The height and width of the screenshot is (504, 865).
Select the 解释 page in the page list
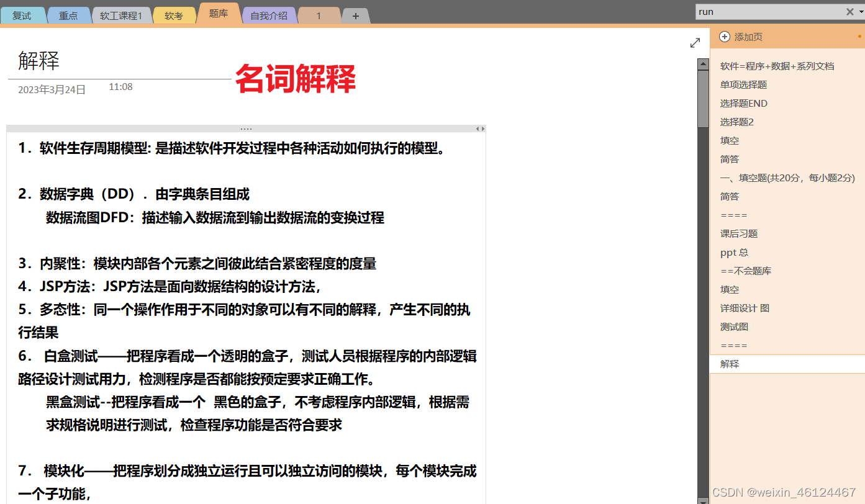(x=787, y=364)
